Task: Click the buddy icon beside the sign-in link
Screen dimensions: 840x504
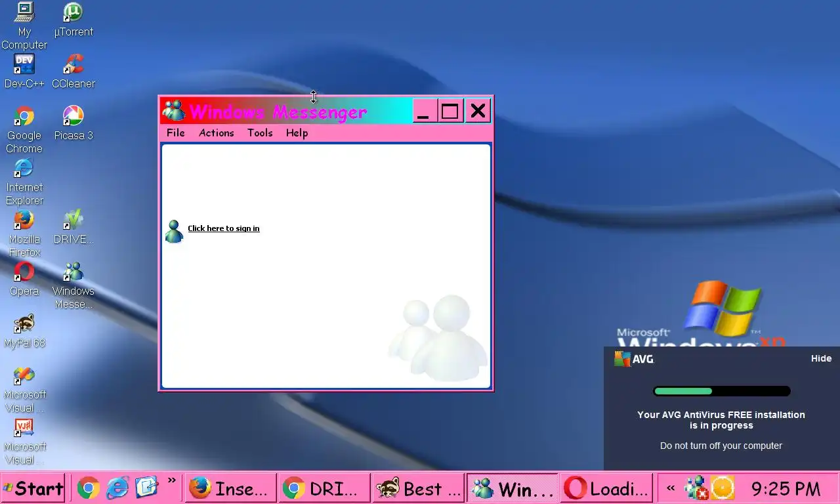Action: [174, 232]
